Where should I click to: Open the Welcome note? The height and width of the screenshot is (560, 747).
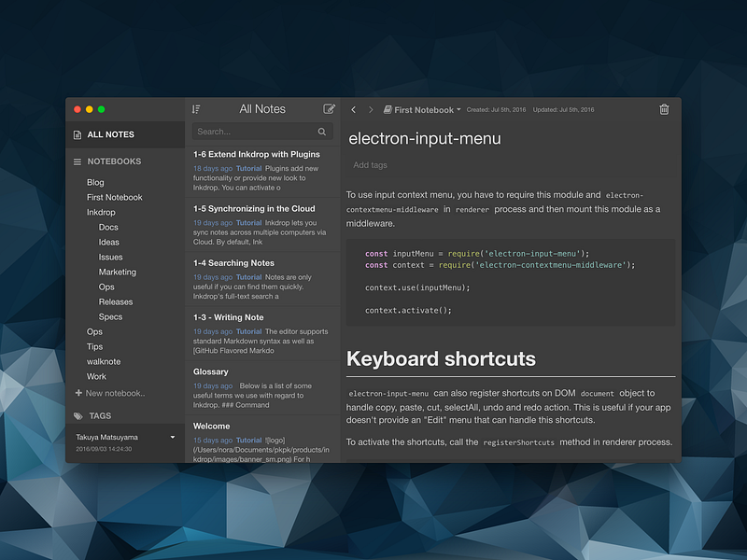[262, 441]
